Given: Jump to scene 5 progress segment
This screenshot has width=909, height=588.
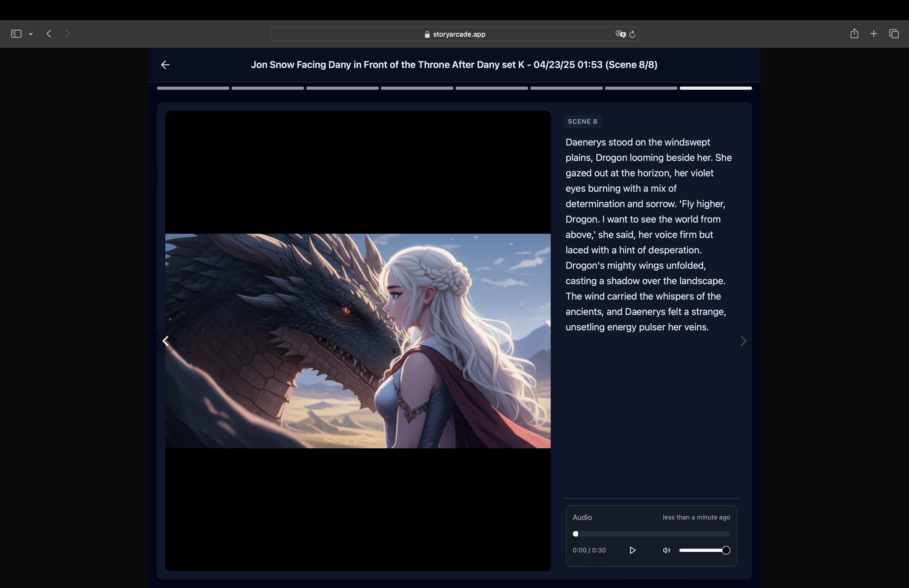Looking at the screenshot, I should tap(491, 88).
